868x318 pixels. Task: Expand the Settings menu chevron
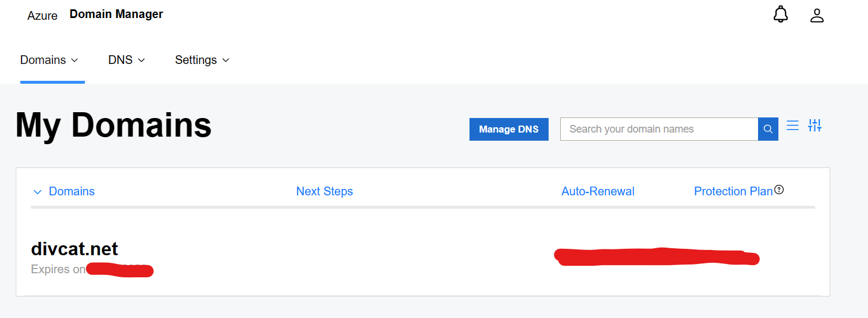(226, 60)
